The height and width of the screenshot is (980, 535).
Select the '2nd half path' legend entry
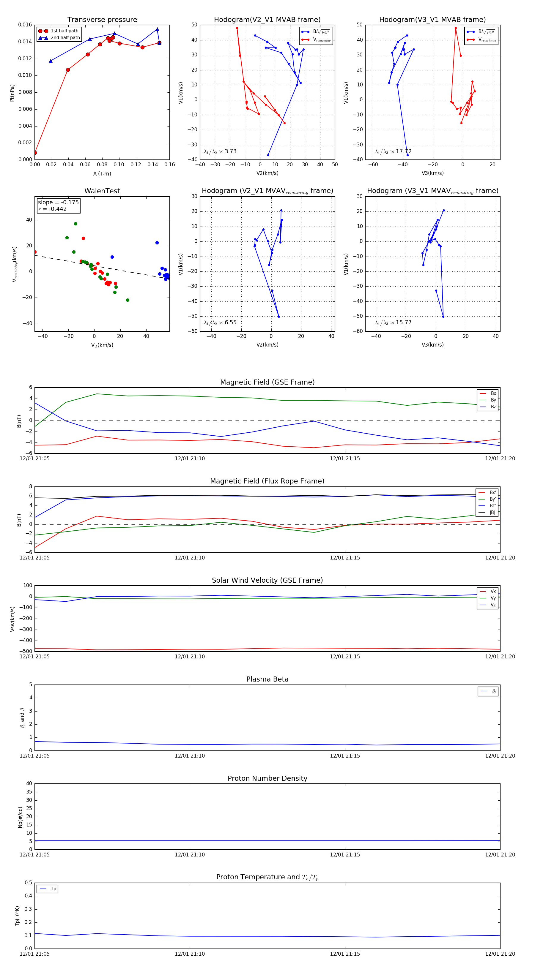coord(59,38)
